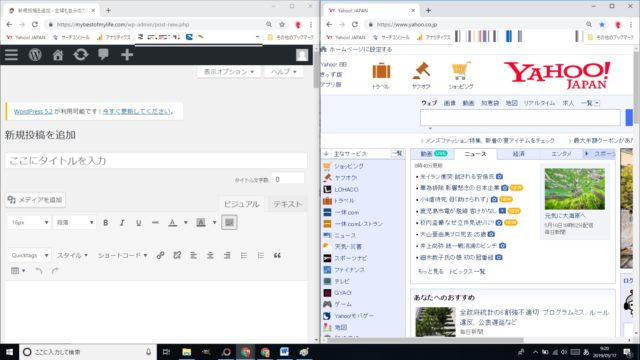This screenshot has width=640, height=360.
Task: Toggle the toolbar toggle button in editor
Action: 229,222
